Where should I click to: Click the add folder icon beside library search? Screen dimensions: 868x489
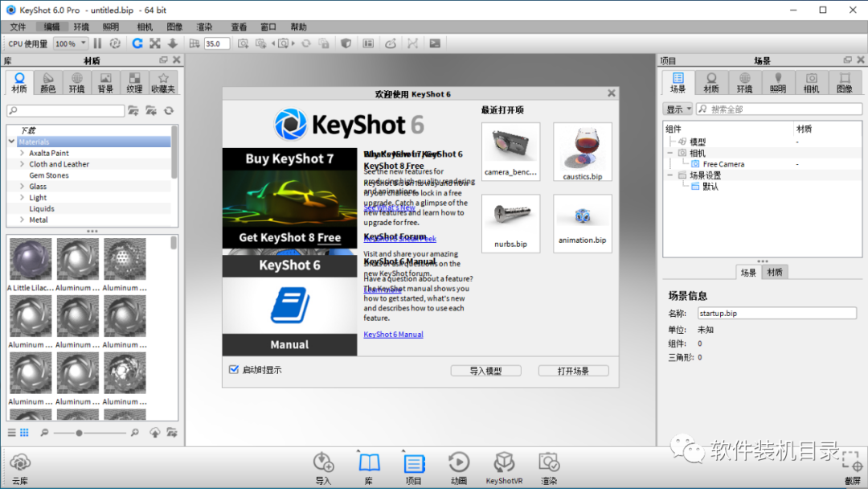[x=133, y=111]
